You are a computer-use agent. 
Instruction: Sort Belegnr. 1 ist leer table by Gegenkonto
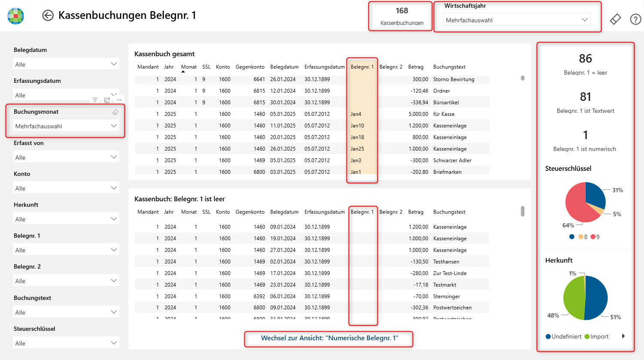click(250, 212)
